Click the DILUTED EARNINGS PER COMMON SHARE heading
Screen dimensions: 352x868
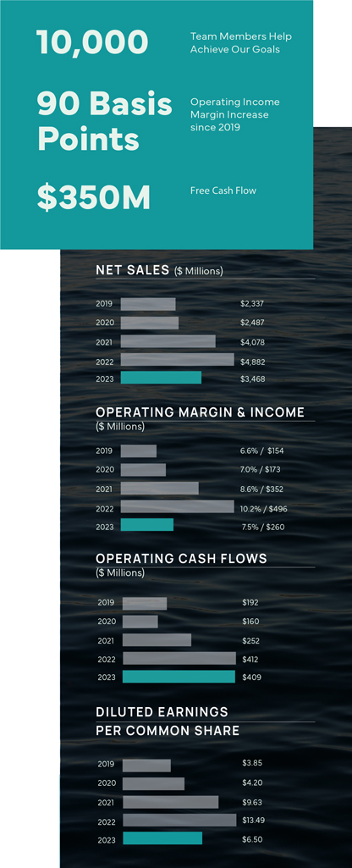[168, 721]
